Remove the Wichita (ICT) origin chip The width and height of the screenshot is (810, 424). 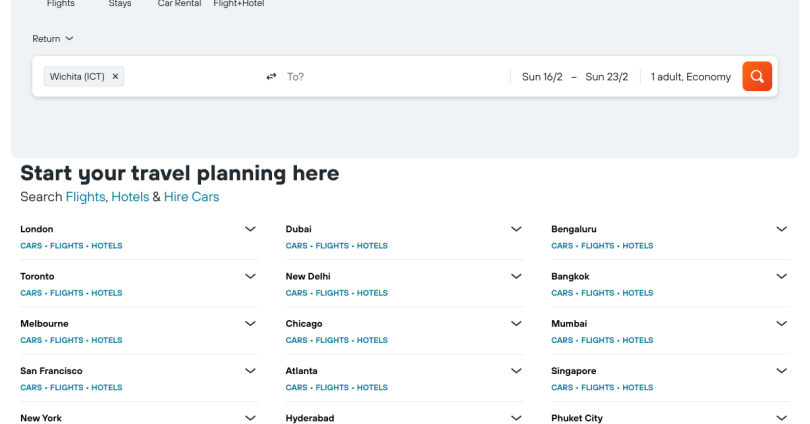click(115, 76)
